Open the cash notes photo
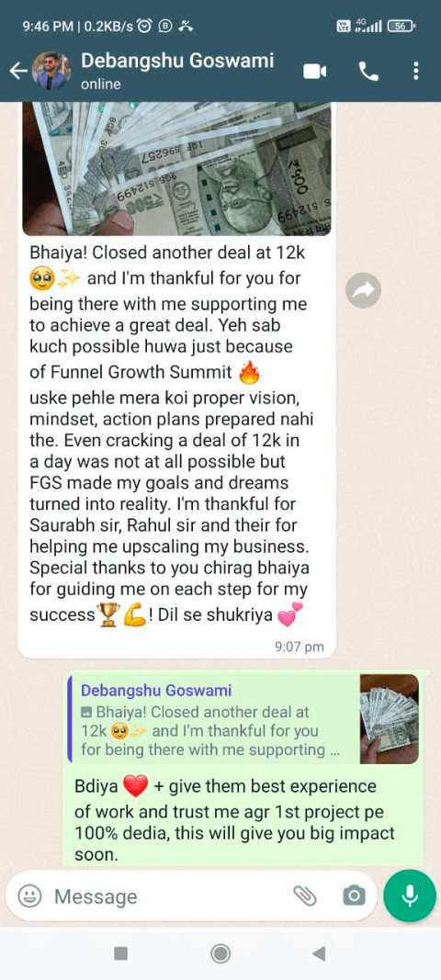The width and height of the screenshot is (441, 980). (177, 169)
